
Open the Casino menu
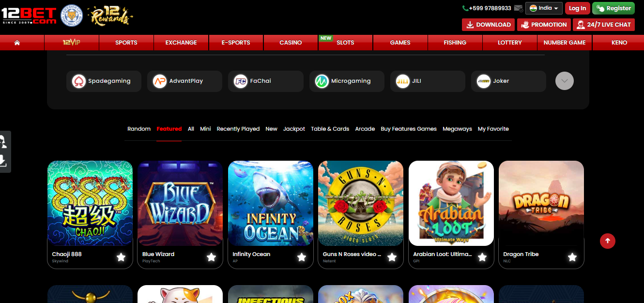coord(291,43)
